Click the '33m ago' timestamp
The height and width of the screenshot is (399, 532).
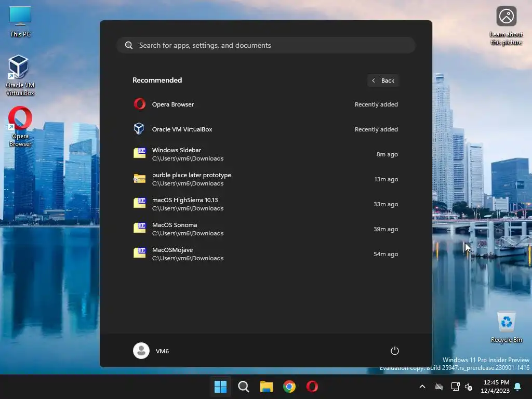point(386,204)
